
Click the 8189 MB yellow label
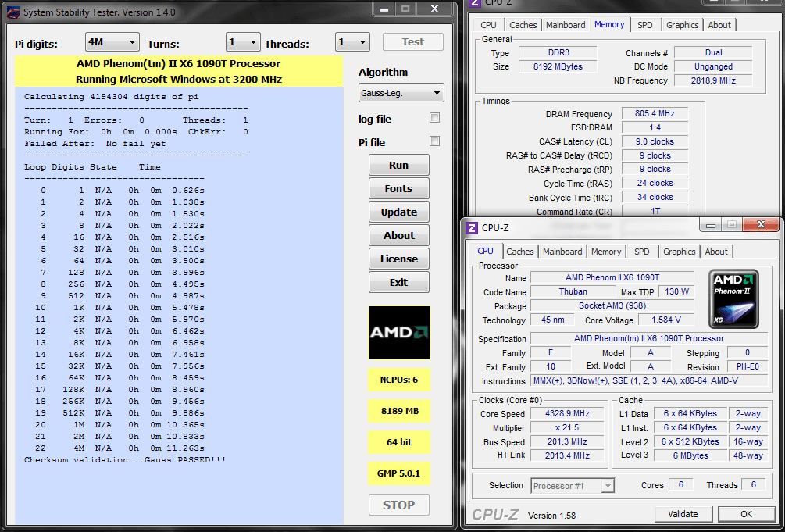click(399, 411)
